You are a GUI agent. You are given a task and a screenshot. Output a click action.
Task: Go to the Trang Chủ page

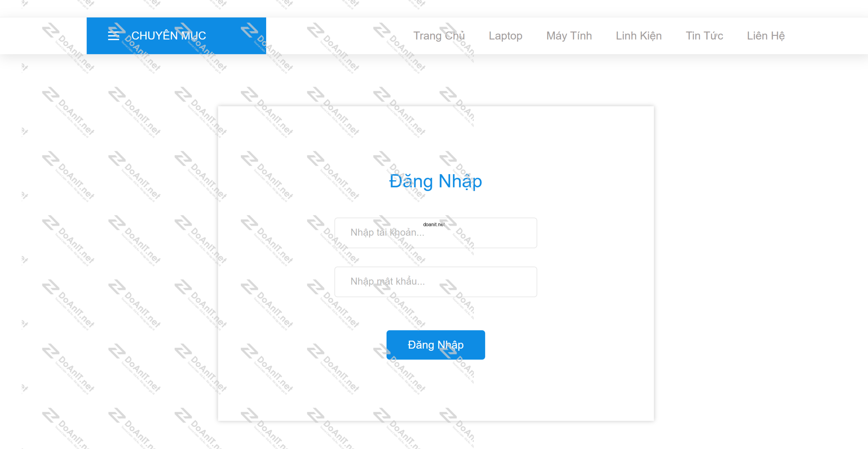[x=439, y=36]
